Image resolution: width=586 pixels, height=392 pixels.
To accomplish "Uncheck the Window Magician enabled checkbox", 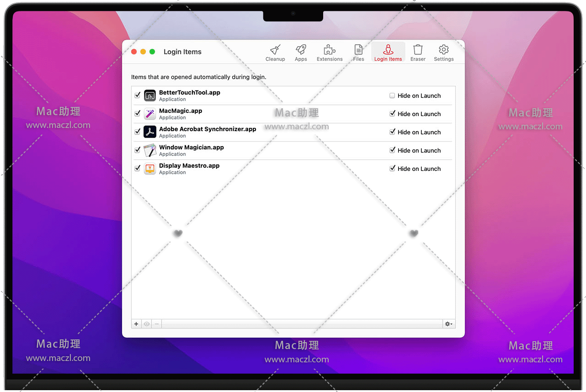I will 138,150.
